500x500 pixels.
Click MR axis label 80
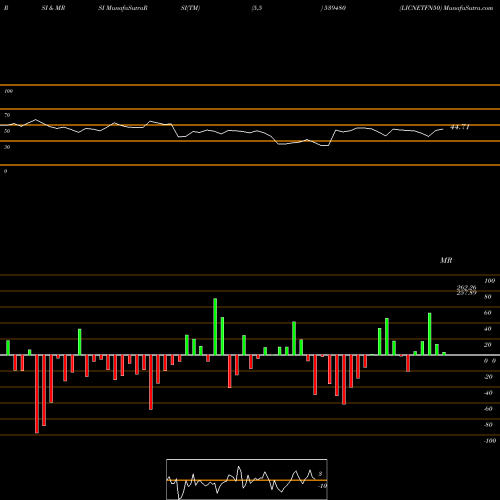[488, 297]
